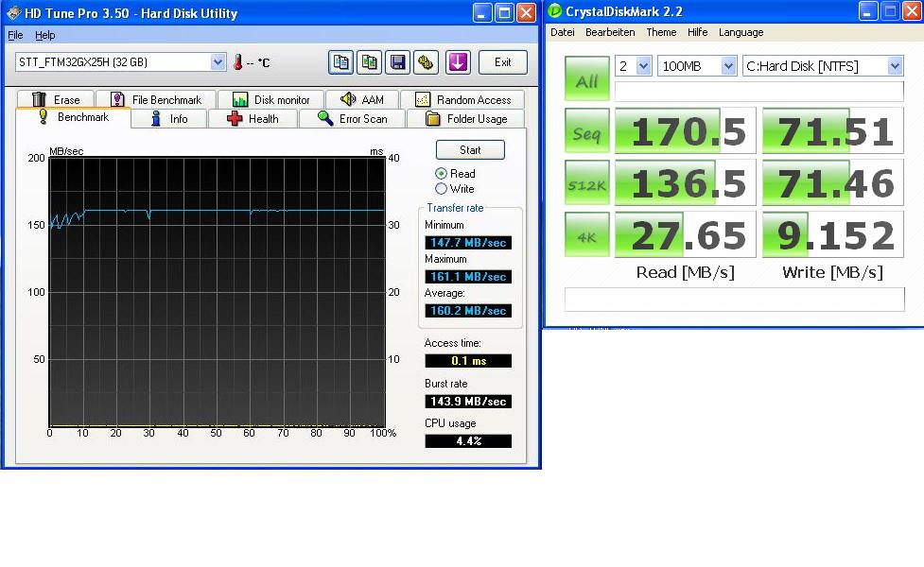Open the Datei menu in CrystalDiskMark
Image resolution: width=924 pixels, height=567 pixels.
[562, 32]
